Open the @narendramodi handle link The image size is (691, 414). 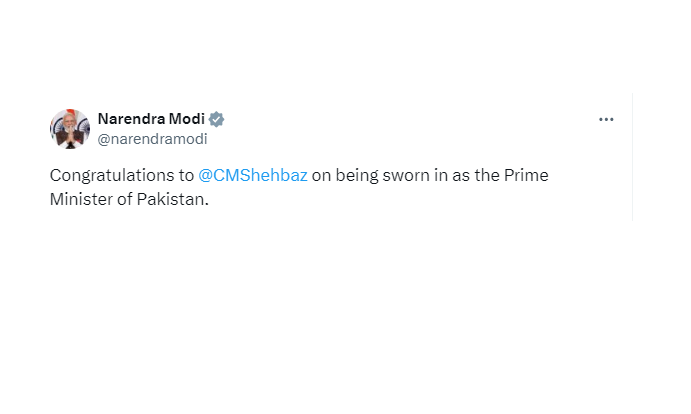[x=152, y=139]
